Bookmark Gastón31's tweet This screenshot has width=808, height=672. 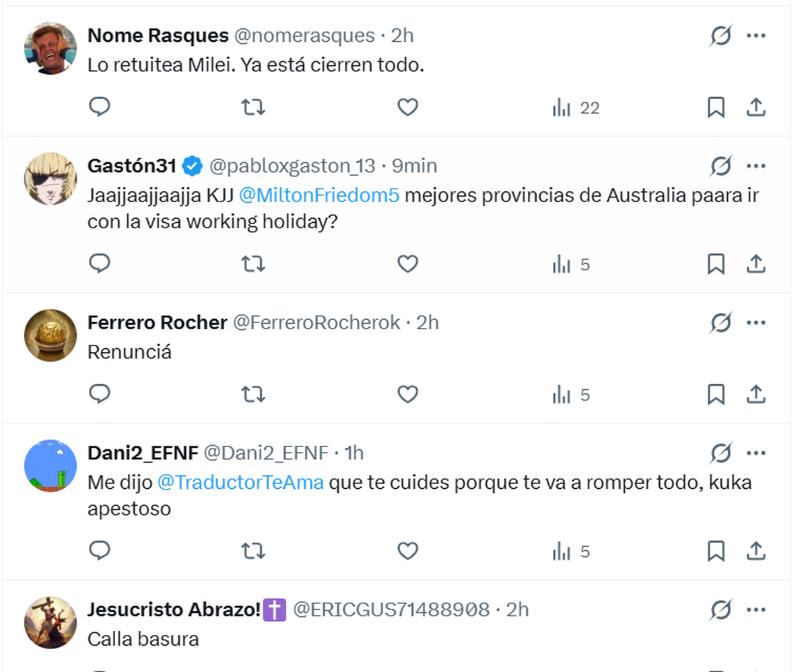(x=716, y=264)
